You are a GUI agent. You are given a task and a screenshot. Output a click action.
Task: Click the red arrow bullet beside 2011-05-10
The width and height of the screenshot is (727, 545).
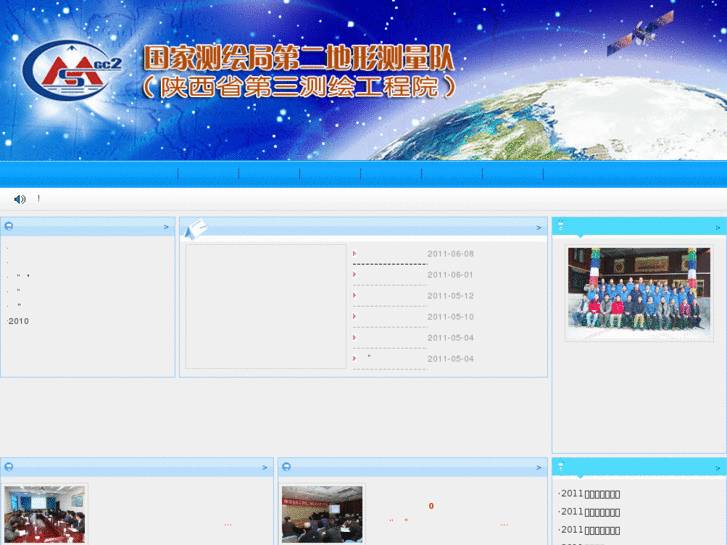(x=354, y=316)
